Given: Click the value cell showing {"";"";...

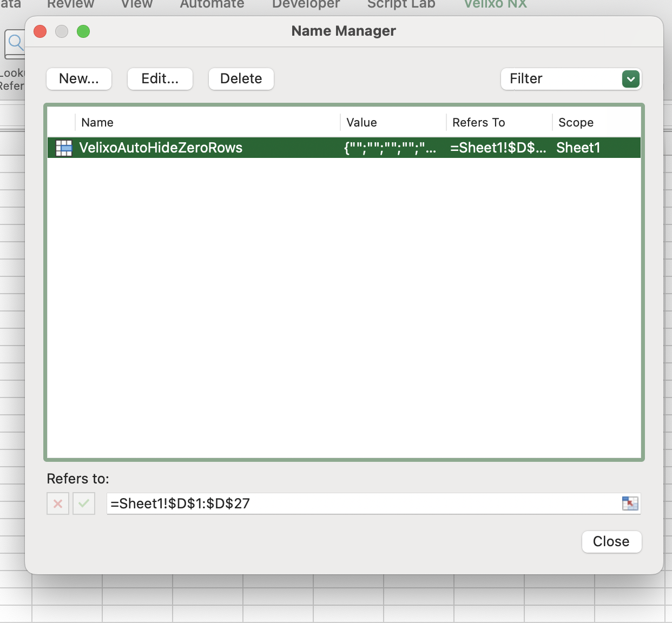Looking at the screenshot, I should coord(390,148).
